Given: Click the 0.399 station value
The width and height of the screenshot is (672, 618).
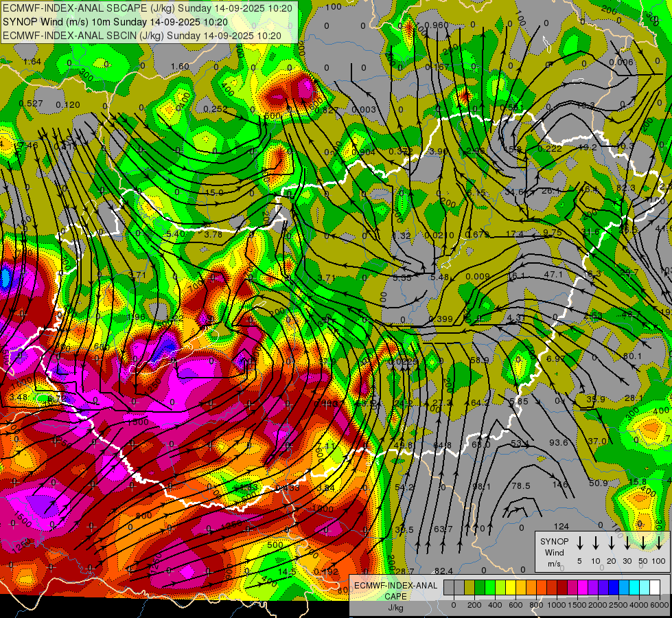Looking at the screenshot, I should [x=441, y=319].
